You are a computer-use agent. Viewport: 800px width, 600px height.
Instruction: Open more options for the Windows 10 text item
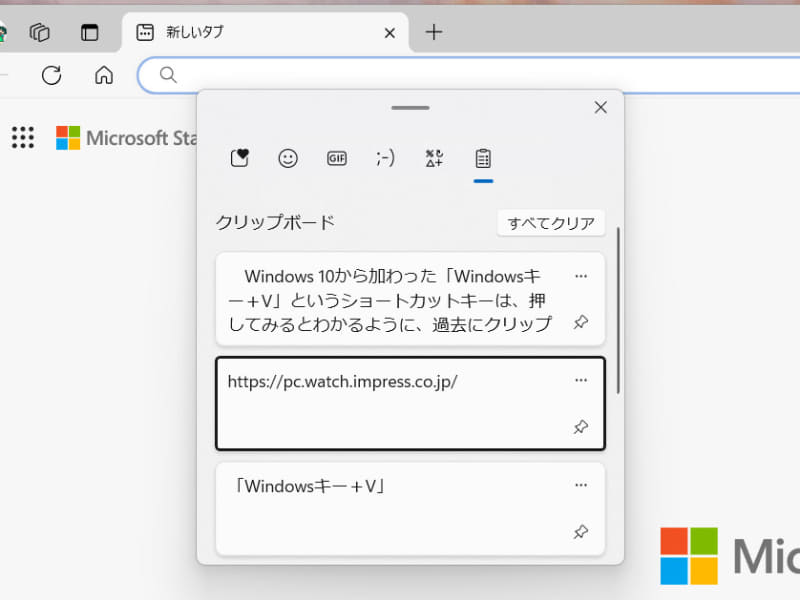point(581,276)
